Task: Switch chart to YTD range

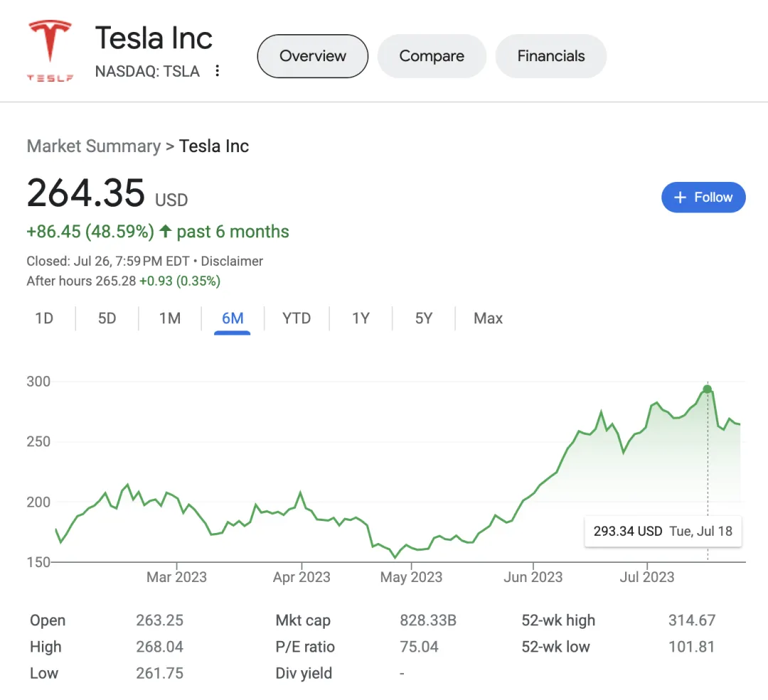Action: (297, 318)
